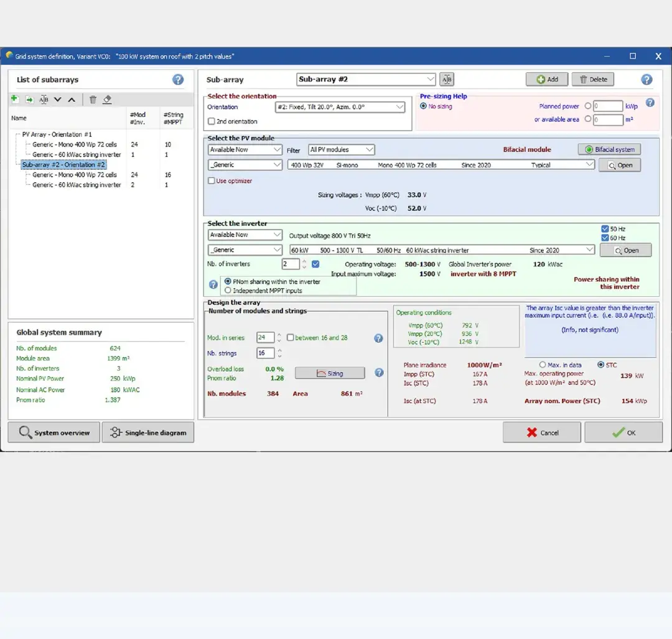Viewport: 672px width, 639px height.
Task: Click the Sizing button
Action: click(x=330, y=373)
